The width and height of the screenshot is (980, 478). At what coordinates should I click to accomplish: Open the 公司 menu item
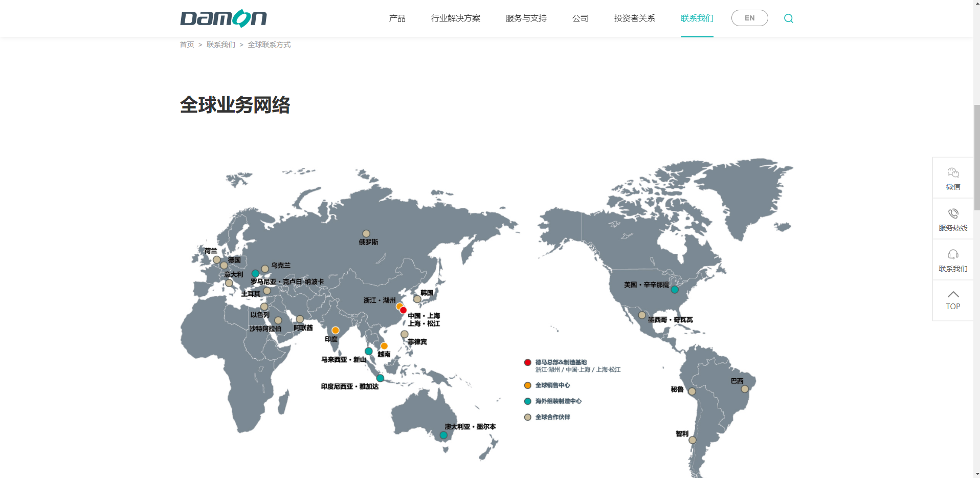pyautogui.click(x=580, y=18)
